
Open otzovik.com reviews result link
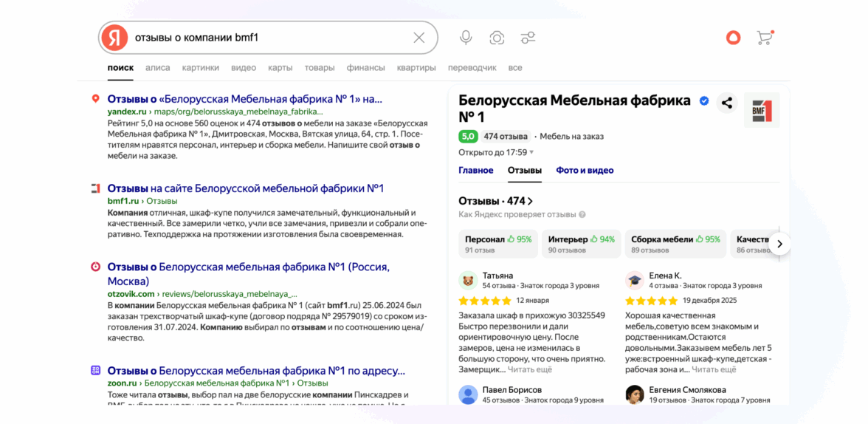[x=248, y=273]
